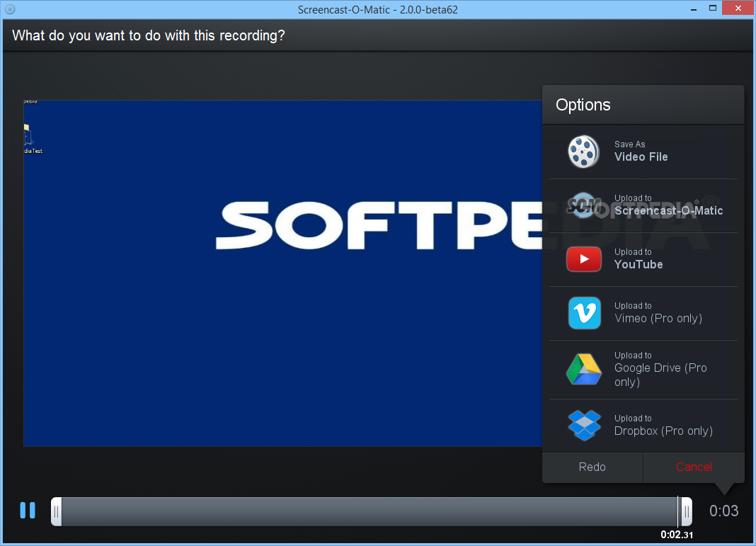Click the Dropbox box icon
This screenshot has height=546, width=756.
point(585,425)
